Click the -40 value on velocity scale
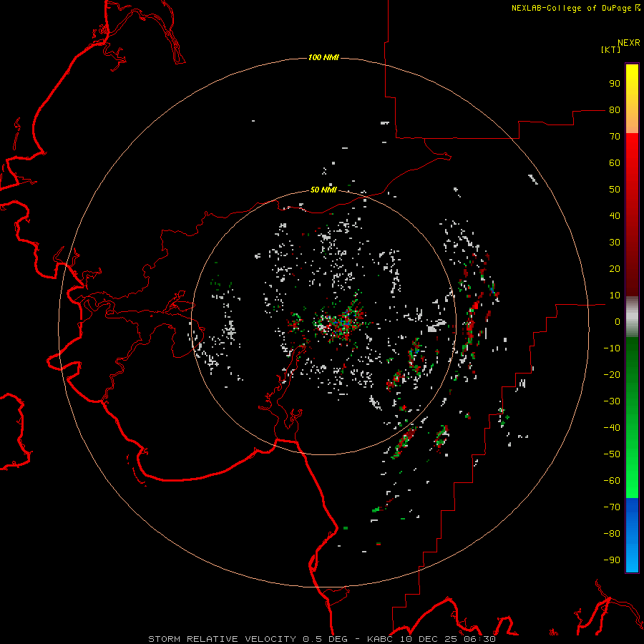The image size is (644, 644). point(612,428)
